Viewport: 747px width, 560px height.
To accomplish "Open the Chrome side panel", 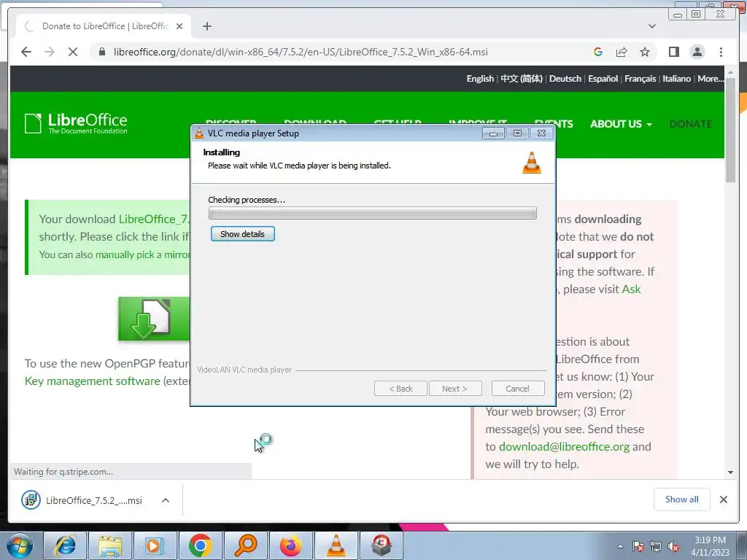I will pos(673,52).
